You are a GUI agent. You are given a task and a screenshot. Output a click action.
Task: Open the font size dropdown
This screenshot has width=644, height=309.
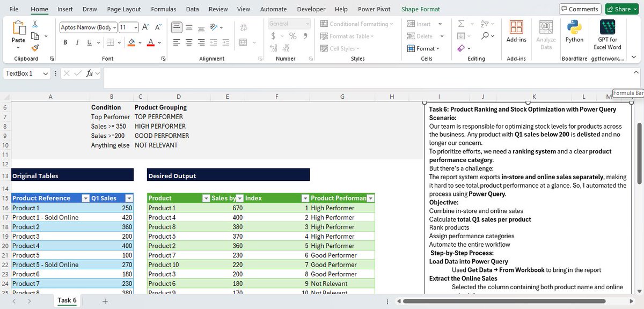(136, 27)
